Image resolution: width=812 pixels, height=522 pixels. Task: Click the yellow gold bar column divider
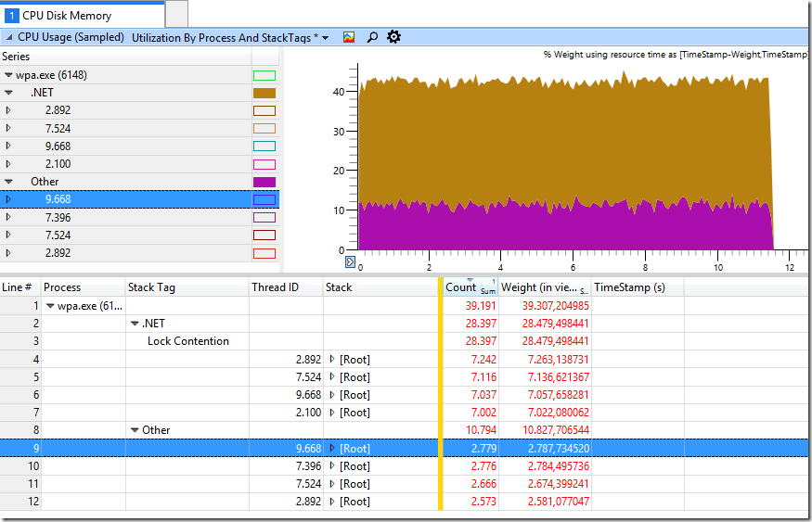[x=441, y=394]
